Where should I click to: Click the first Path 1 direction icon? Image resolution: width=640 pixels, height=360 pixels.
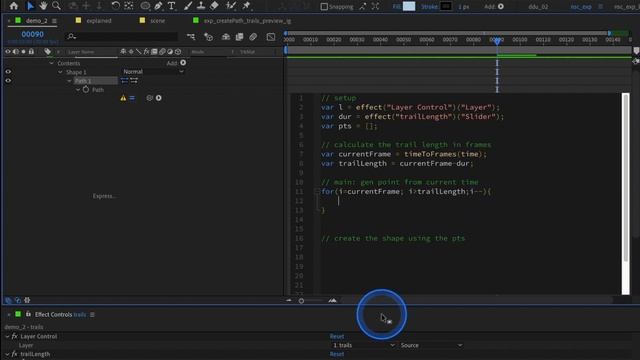124,81
